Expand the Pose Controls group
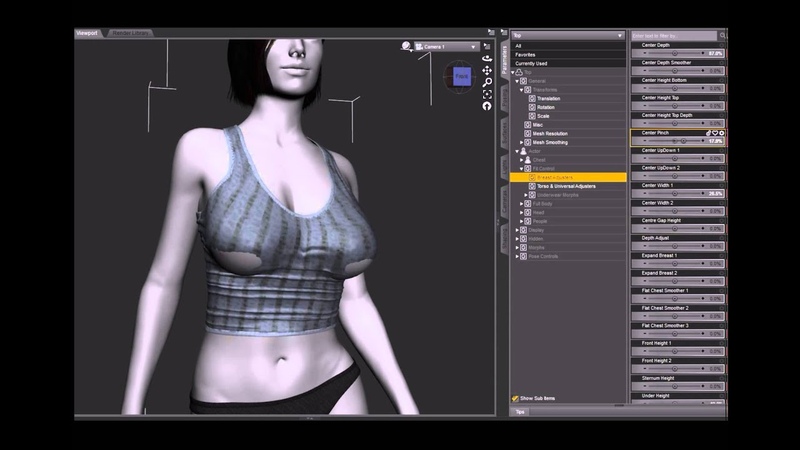This screenshot has width=800, height=450. pyautogui.click(x=517, y=256)
